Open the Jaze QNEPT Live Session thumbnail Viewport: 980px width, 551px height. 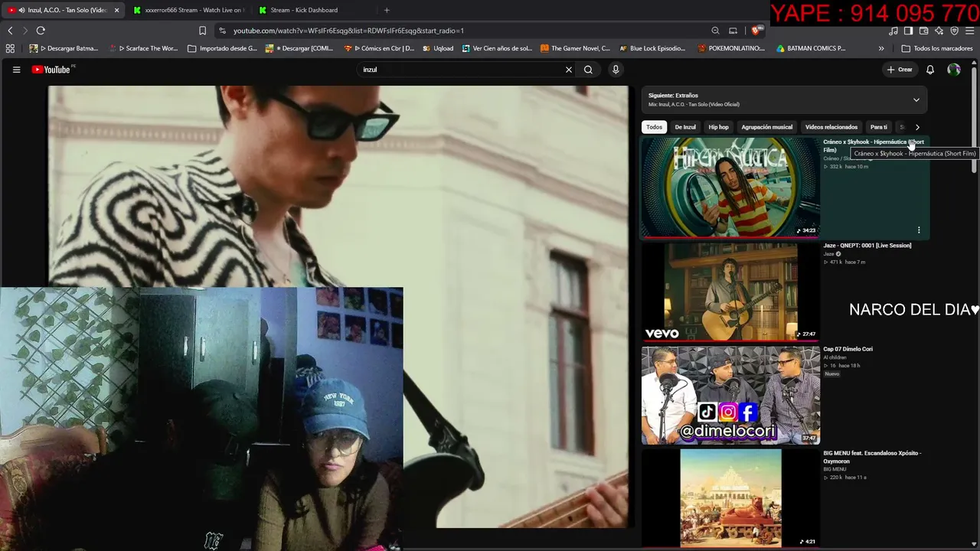point(730,292)
